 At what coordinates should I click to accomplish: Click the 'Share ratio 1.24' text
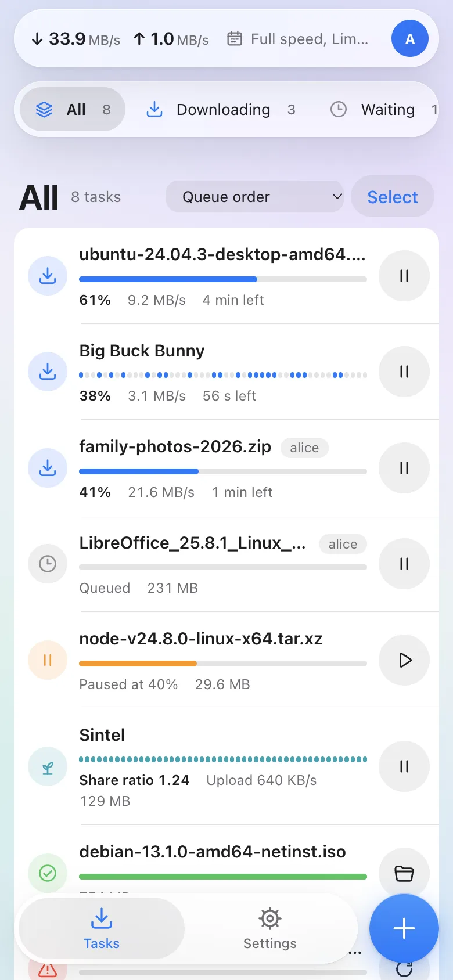(x=134, y=780)
